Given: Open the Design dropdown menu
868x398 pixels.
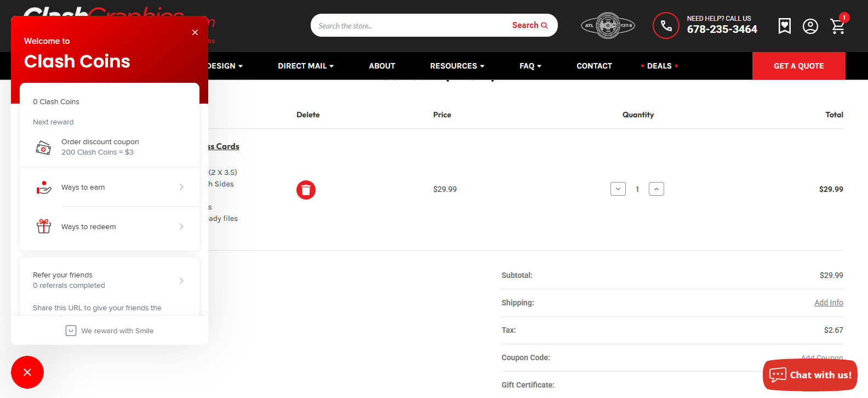Looking at the screenshot, I should pos(225,66).
